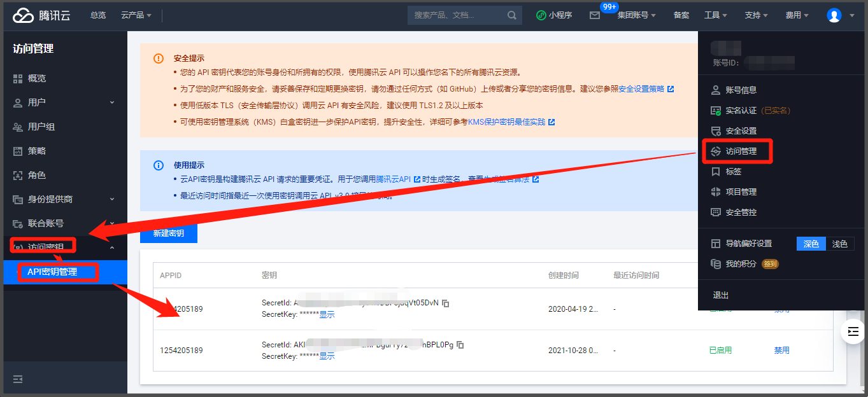Screen dimensions: 868x397
Task: Click the 身份提供商 icon in sidebar
Action: (18, 199)
